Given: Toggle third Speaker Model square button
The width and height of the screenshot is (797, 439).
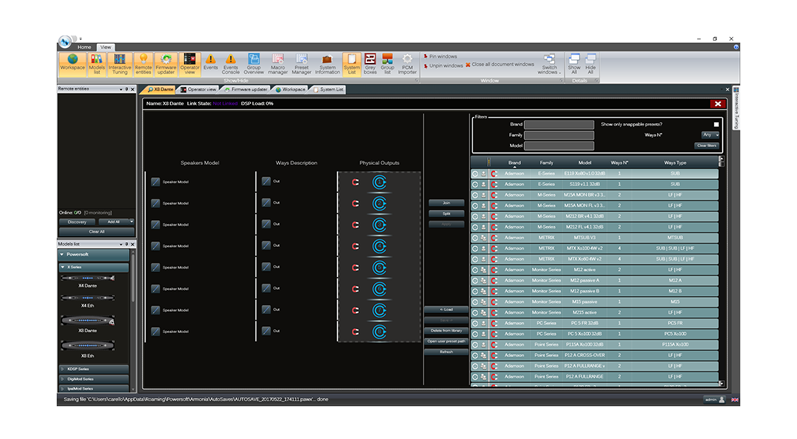Looking at the screenshot, I should click(156, 225).
